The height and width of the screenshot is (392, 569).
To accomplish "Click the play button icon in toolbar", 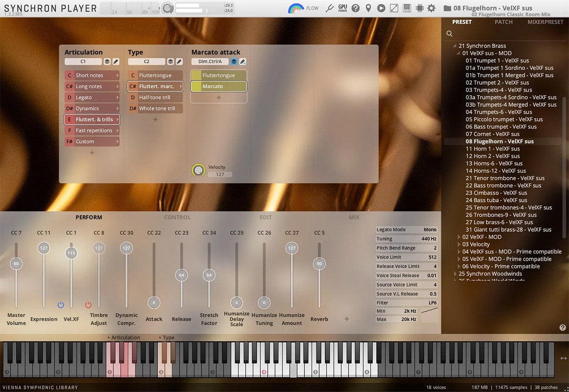I will tap(381, 8).
